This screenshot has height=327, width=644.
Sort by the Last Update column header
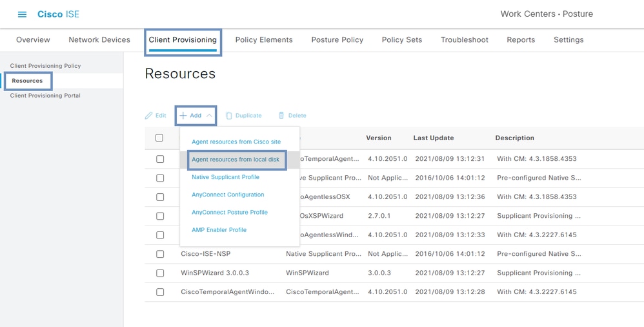coord(433,138)
